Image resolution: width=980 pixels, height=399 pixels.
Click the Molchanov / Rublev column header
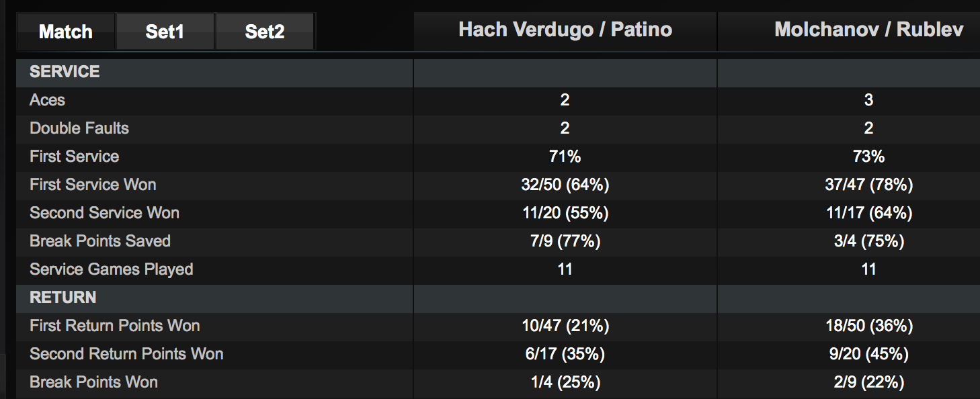tap(868, 30)
